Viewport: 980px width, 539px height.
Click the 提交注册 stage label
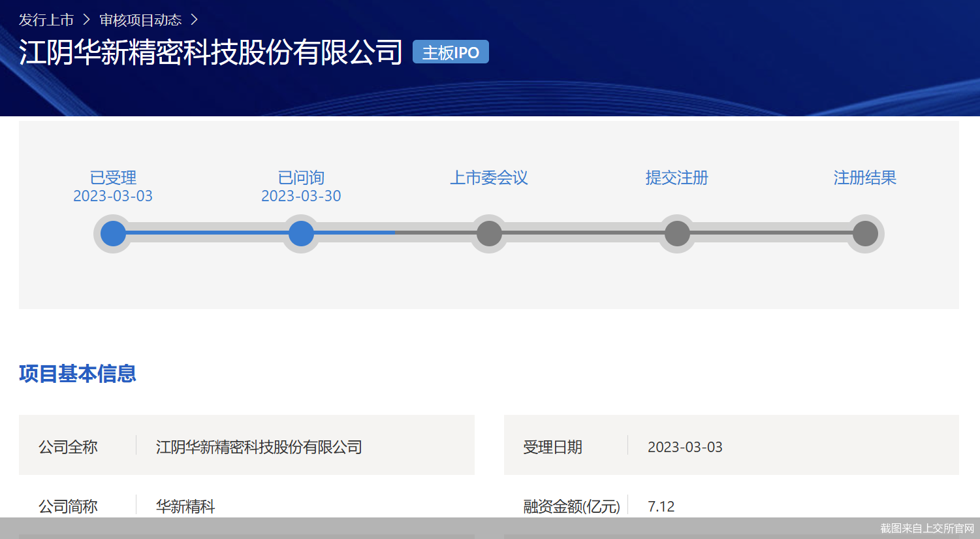(x=677, y=178)
